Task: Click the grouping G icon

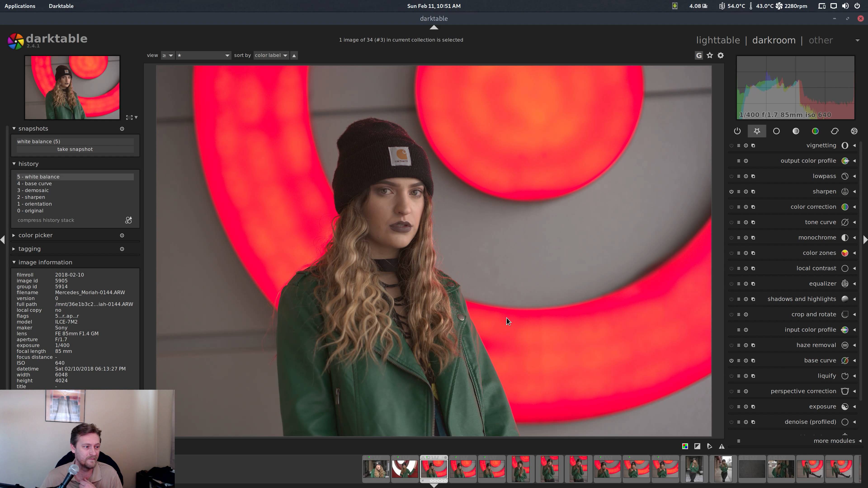Action: click(x=699, y=56)
